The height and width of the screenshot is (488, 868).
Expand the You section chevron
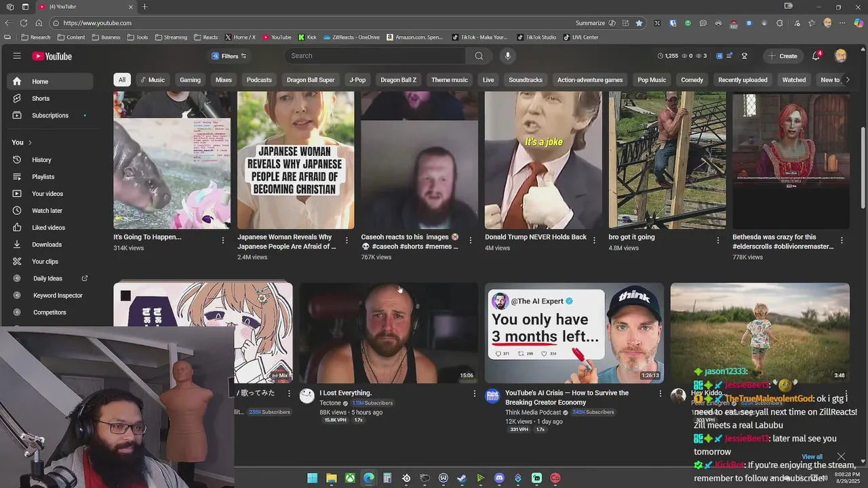[30, 142]
